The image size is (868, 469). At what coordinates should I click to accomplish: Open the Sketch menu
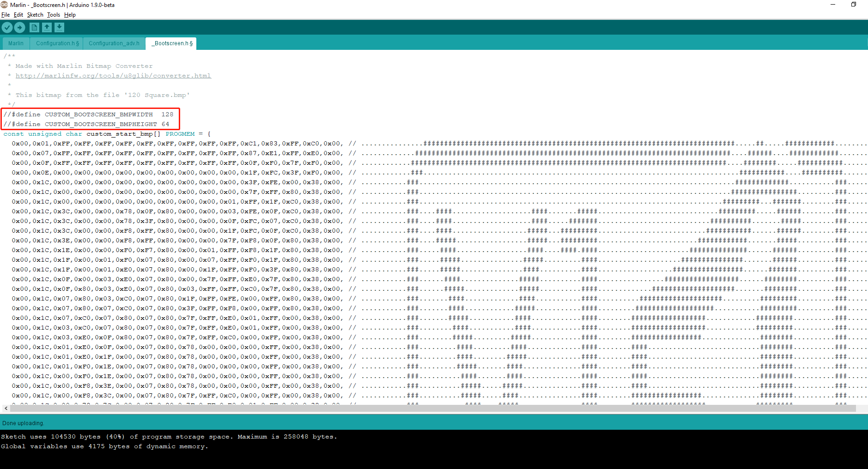point(35,15)
